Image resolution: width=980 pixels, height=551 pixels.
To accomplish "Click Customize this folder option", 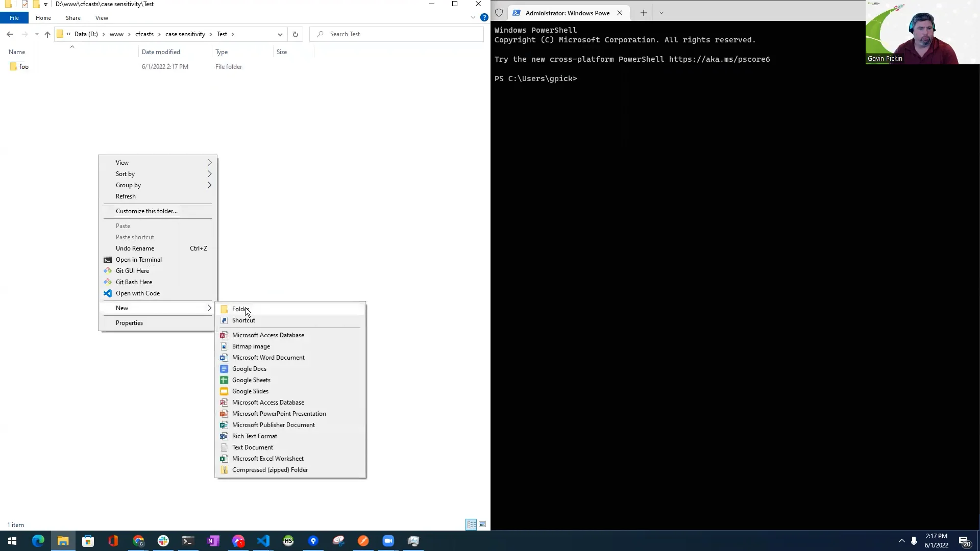I will click(x=146, y=211).
